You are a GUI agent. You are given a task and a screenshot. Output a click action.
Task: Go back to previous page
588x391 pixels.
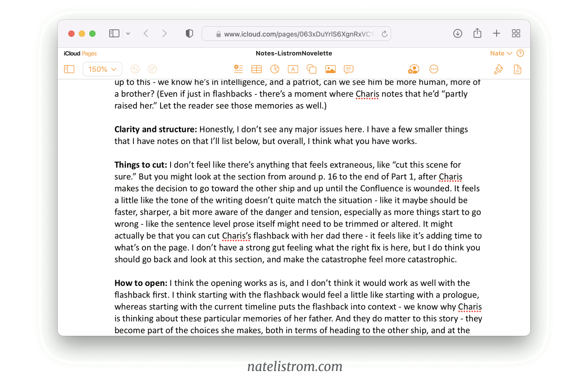[x=146, y=34]
